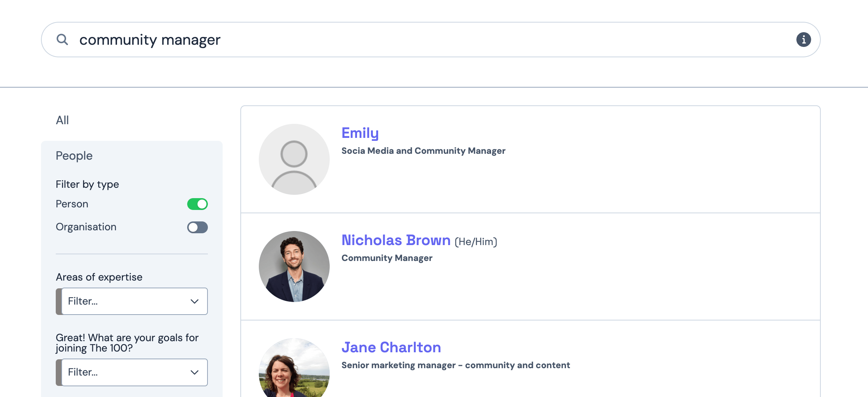
Task: Click the goals filter chevron arrow
Action: click(195, 372)
